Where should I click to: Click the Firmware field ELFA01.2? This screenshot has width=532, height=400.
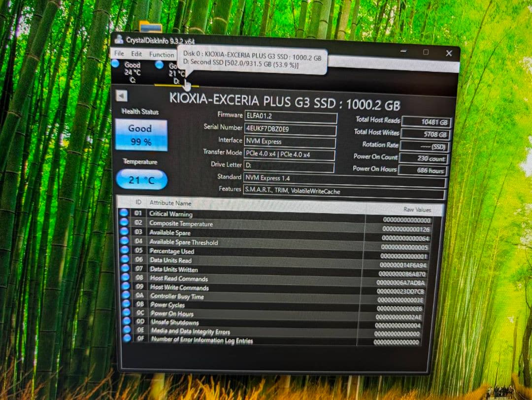click(291, 117)
